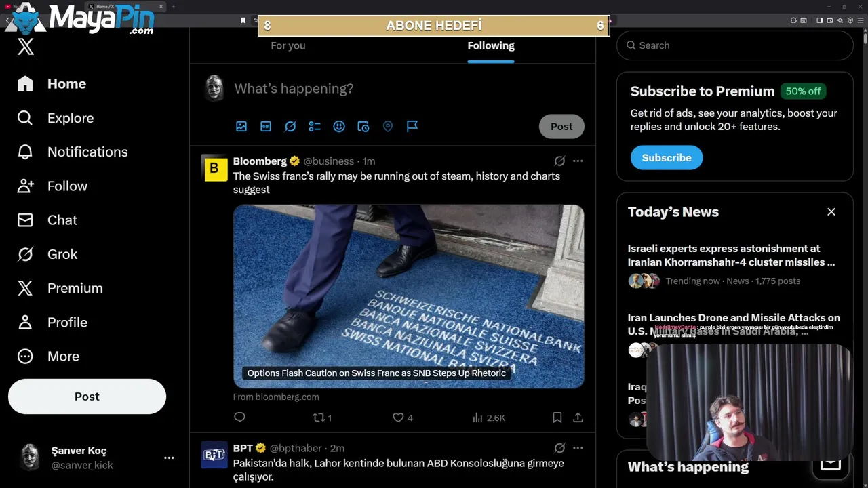Add media image to post

tap(241, 126)
